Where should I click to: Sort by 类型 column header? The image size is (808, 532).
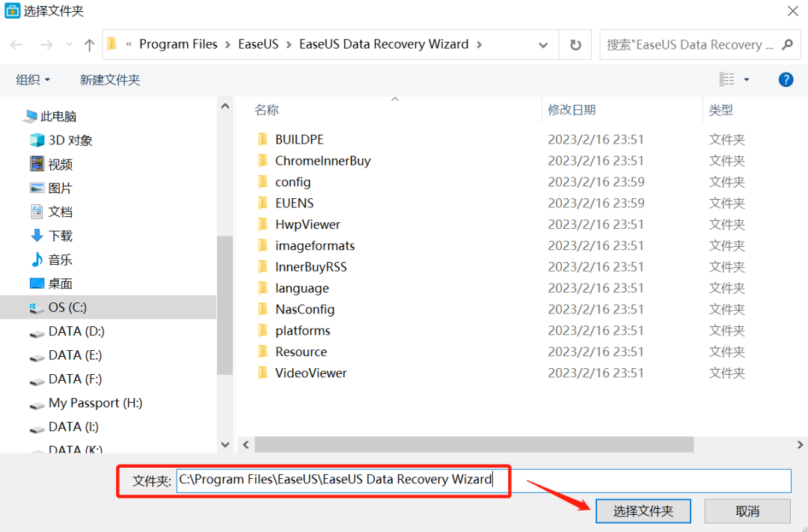click(720, 110)
